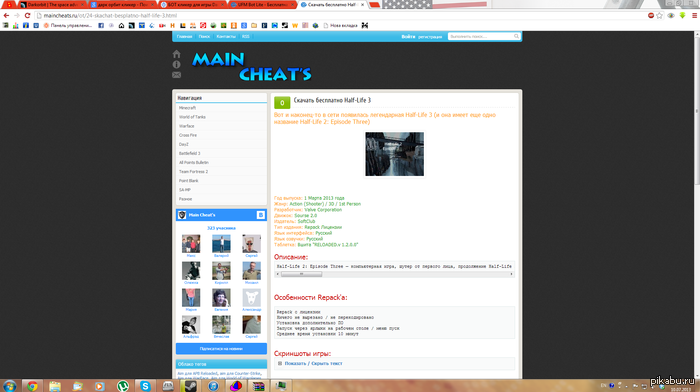Toggle the screenshots spoiler "Показать / Скрыть текст"

click(313, 363)
